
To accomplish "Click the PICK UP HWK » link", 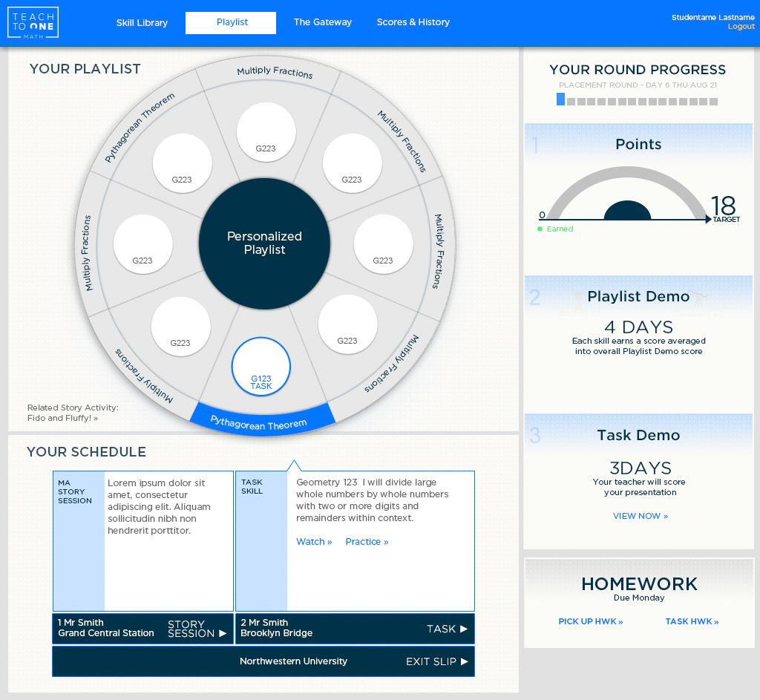I will coord(590,621).
